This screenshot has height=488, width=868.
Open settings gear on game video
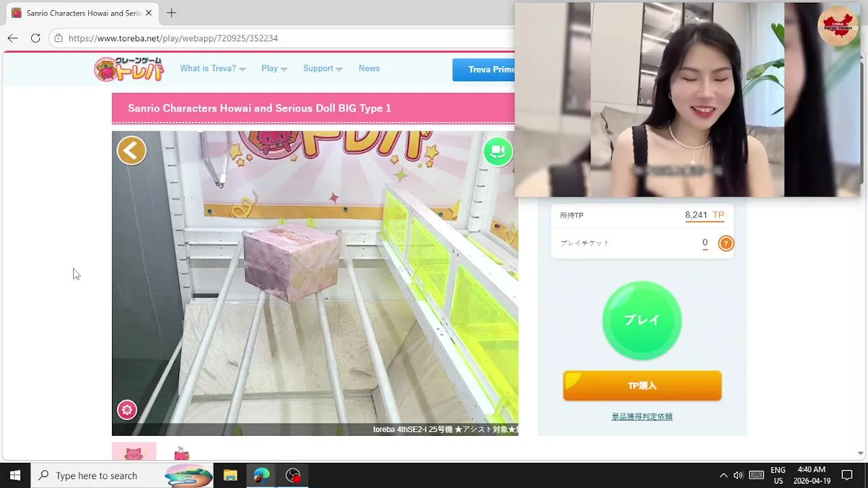[127, 409]
